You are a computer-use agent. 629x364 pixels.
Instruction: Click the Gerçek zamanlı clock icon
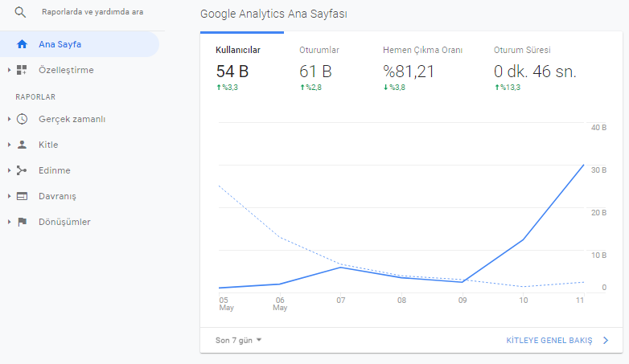[22, 119]
